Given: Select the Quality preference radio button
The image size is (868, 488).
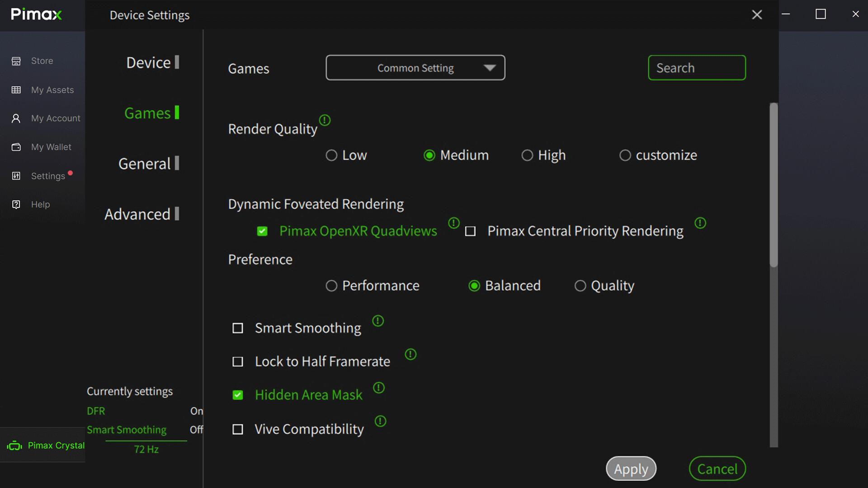Looking at the screenshot, I should click(580, 286).
